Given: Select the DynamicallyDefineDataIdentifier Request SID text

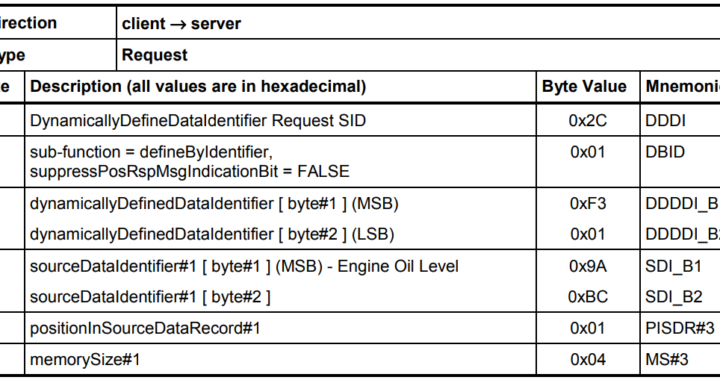Looking at the screenshot, I should pyautogui.click(x=198, y=121).
